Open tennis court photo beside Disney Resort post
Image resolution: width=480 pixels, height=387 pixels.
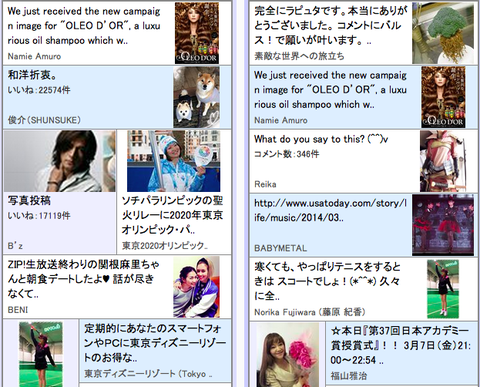pos(41,354)
